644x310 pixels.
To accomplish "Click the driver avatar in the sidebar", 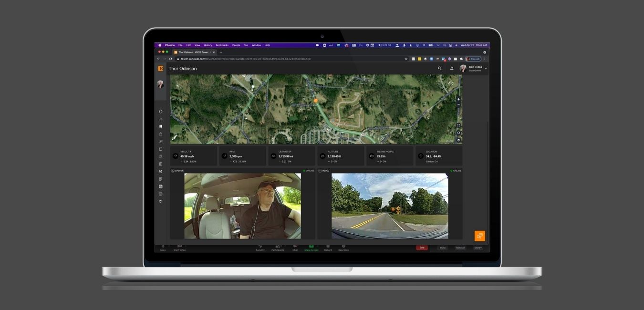I will tap(160, 84).
